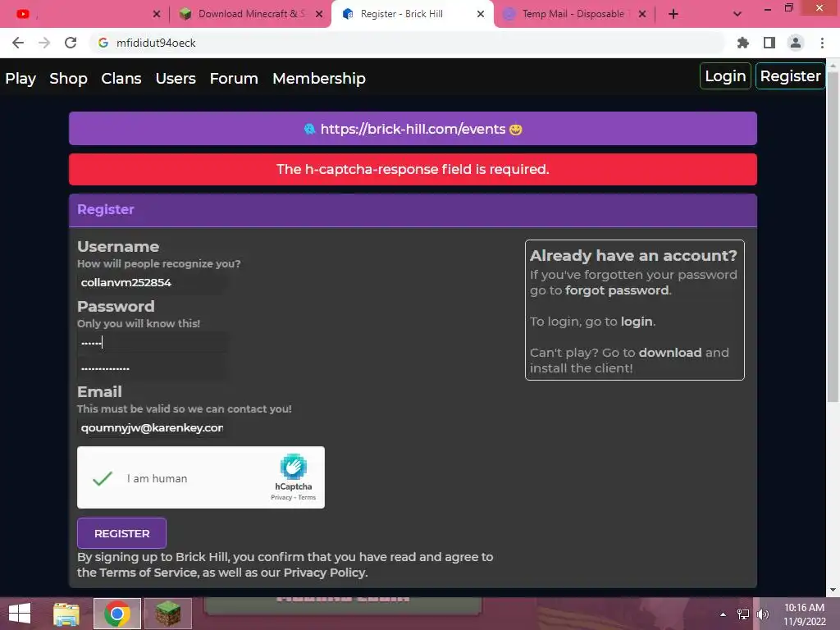Follow the forgot password link

pyautogui.click(x=617, y=290)
